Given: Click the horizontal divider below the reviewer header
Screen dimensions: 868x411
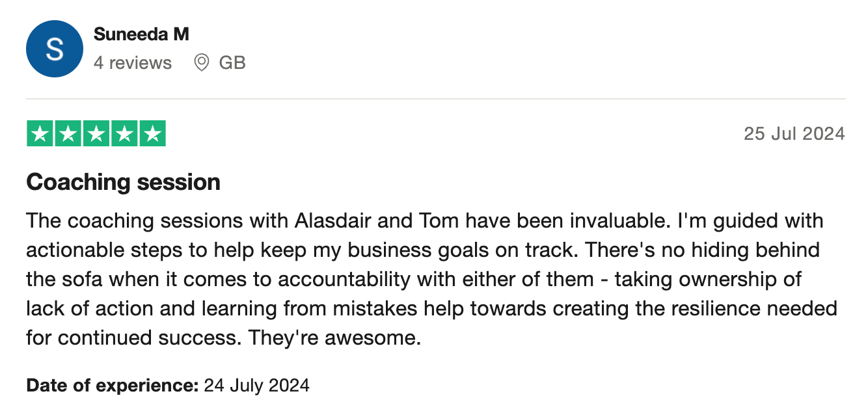Looking at the screenshot, I should pos(435,99).
